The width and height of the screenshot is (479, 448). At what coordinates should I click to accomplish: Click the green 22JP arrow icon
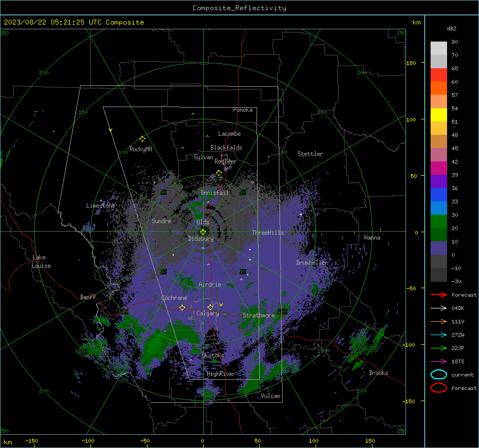coord(439,348)
